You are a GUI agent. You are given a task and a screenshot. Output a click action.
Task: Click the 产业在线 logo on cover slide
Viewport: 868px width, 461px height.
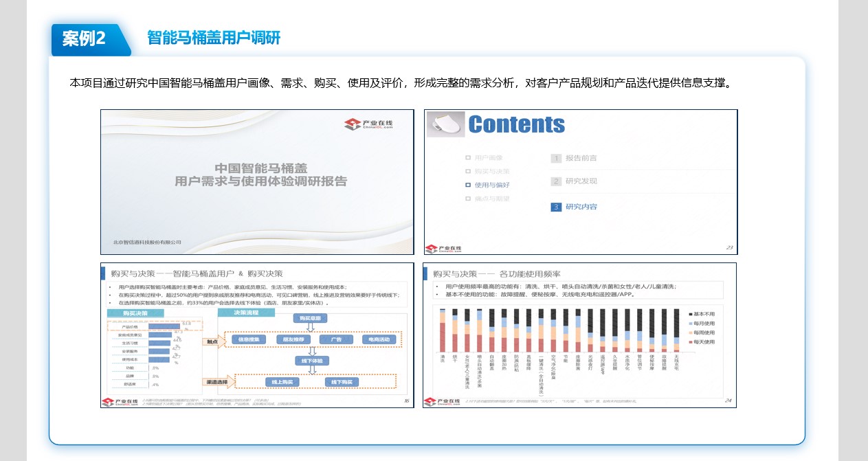370,124
